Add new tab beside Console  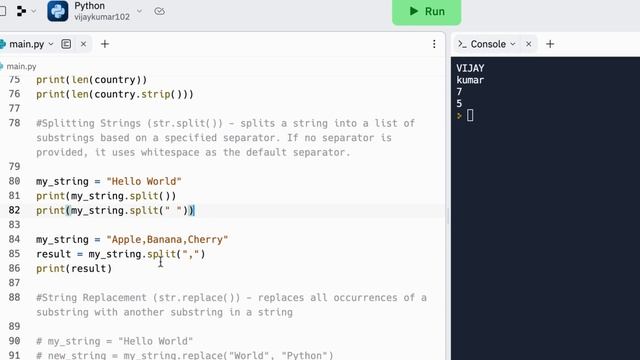pyautogui.click(x=550, y=44)
